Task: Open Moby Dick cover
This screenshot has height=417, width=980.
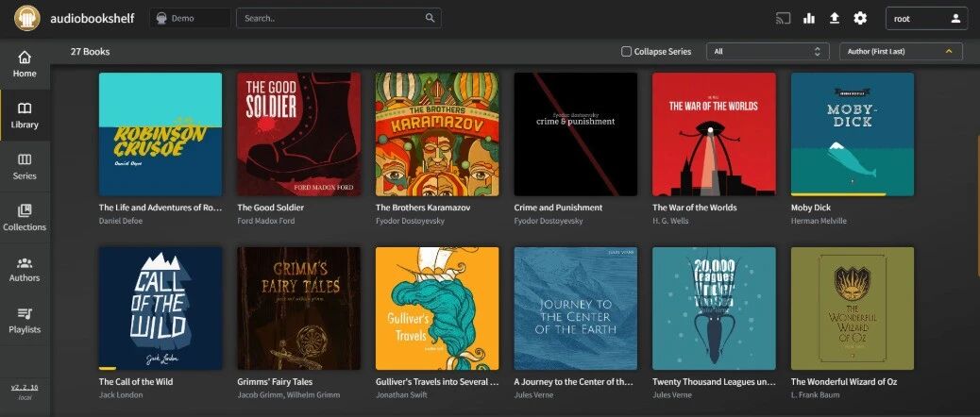Action: [x=853, y=134]
